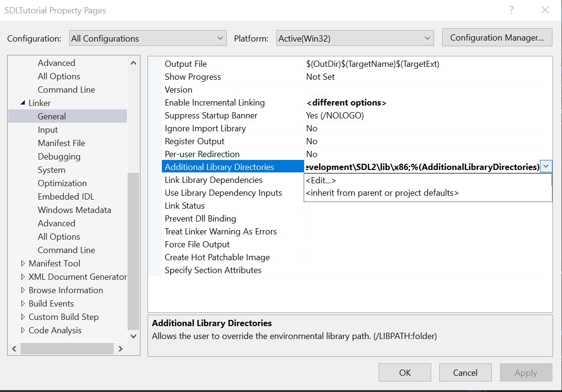562x392 pixels.
Task: Select Create Hot Patchable Image property
Action: pos(217,257)
